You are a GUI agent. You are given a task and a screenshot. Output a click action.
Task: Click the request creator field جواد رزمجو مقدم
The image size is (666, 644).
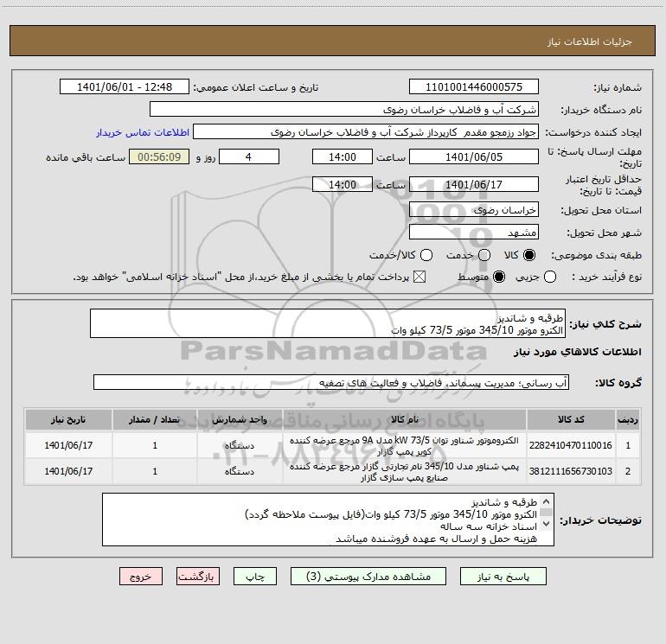[x=366, y=132]
